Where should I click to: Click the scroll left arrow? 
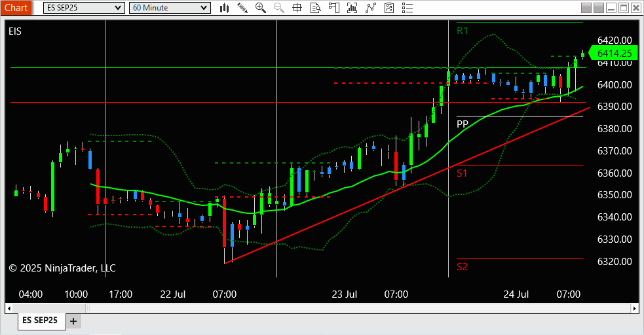[9, 308]
